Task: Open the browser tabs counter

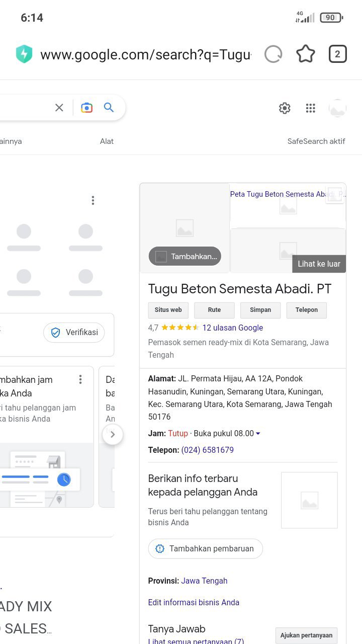Action: [x=337, y=54]
